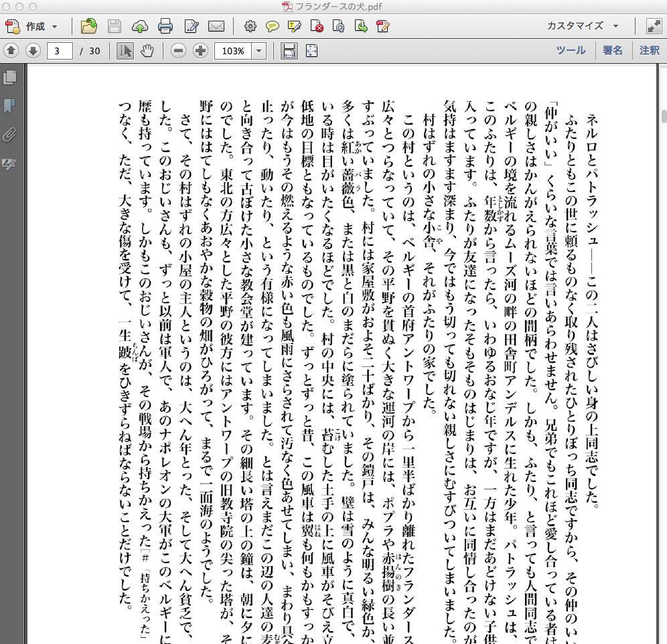Zoom out with the minus button
The width and height of the screenshot is (667, 644).
[179, 51]
